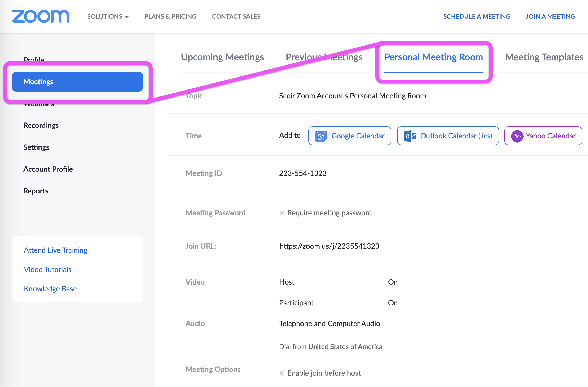Click the Host label under Video
588x387 pixels.
pyautogui.click(x=287, y=282)
